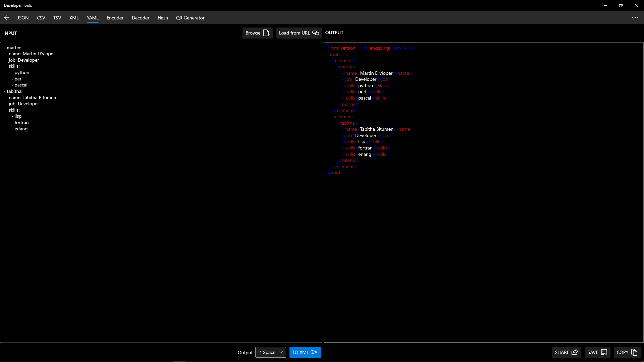
Task: Open the TSV tab
Action: click(57, 18)
